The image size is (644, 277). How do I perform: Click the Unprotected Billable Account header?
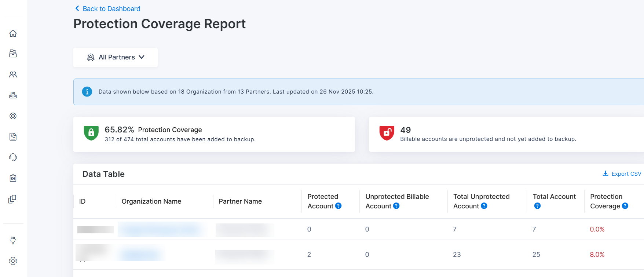click(397, 201)
